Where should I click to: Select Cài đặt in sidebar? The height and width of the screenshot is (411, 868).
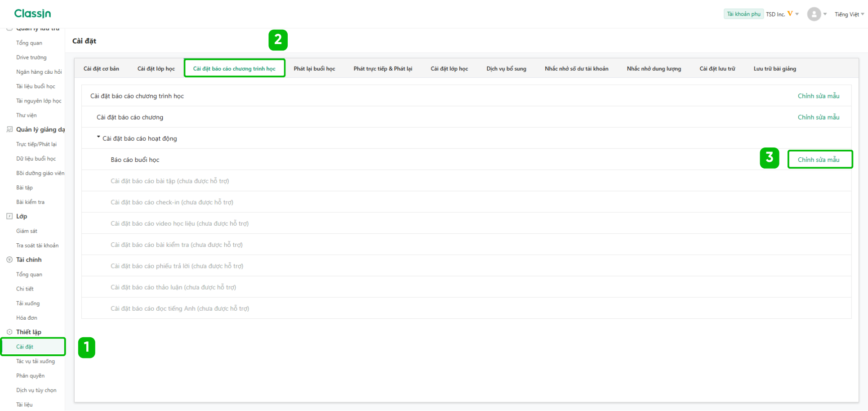coord(33,347)
